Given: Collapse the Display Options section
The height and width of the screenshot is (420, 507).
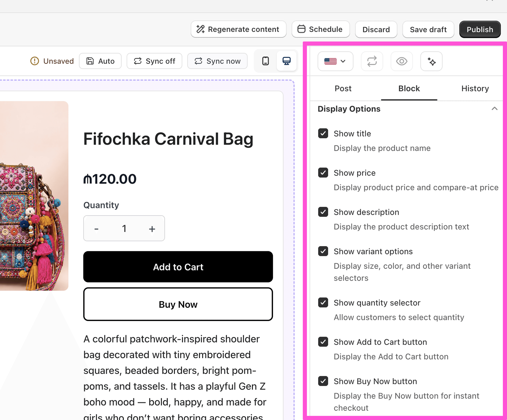Looking at the screenshot, I should 494,109.
